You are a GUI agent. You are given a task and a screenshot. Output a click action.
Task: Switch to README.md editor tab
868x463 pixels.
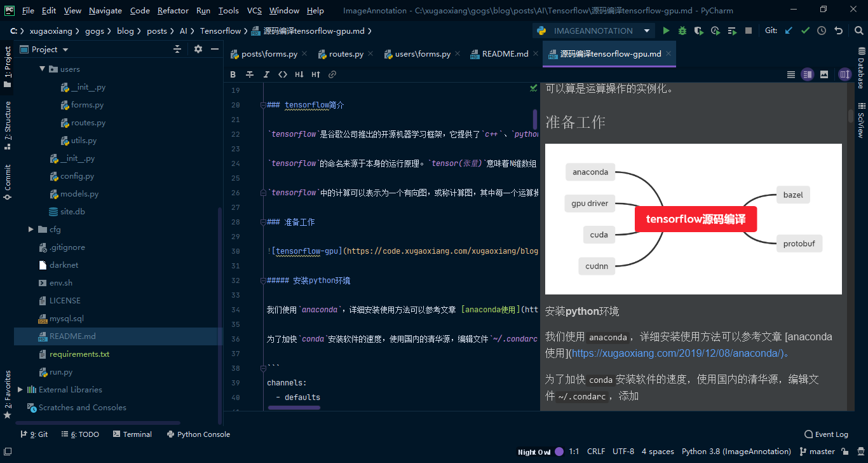(x=505, y=54)
